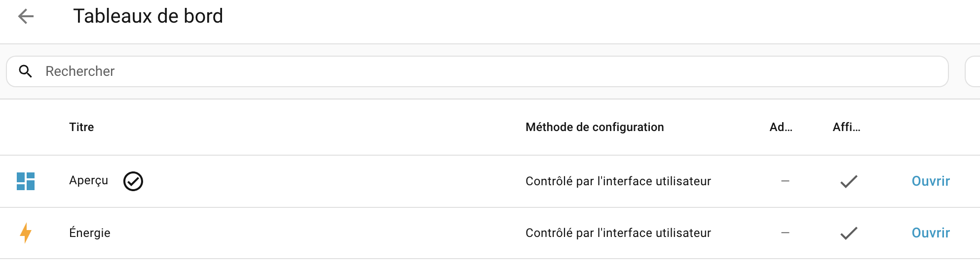The width and height of the screenshot is (980, 267).
Task: Click the Aperçu dashboard grid icon
Action: (x=26, y=181)
